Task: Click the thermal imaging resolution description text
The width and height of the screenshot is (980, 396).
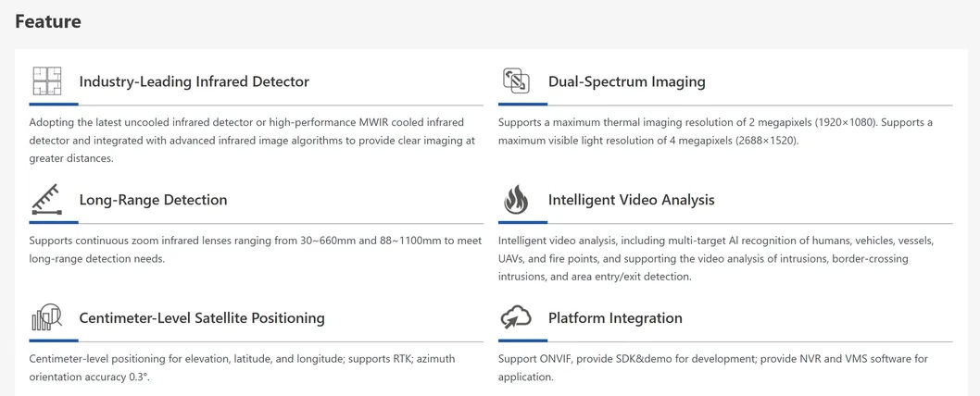Action: (715, 131)
